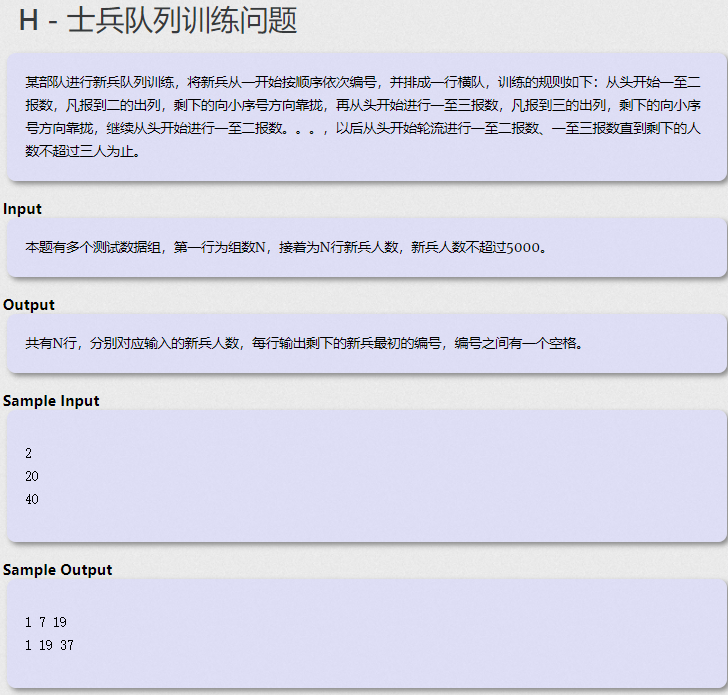Click the sample input value '20'
This screenshot has width=728, height=695.
click(x=32, y=476)
